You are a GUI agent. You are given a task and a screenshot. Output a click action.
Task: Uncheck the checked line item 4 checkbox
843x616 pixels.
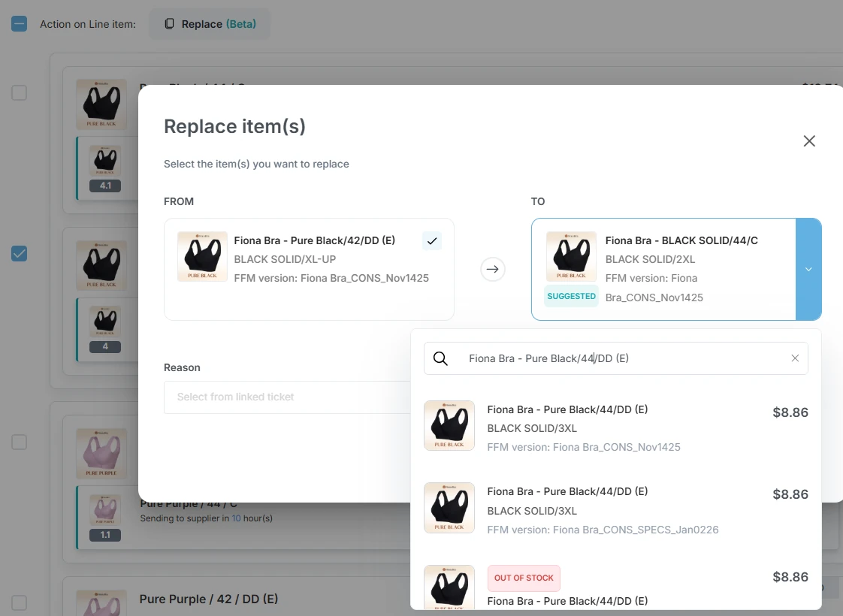(x=19, y=254)
